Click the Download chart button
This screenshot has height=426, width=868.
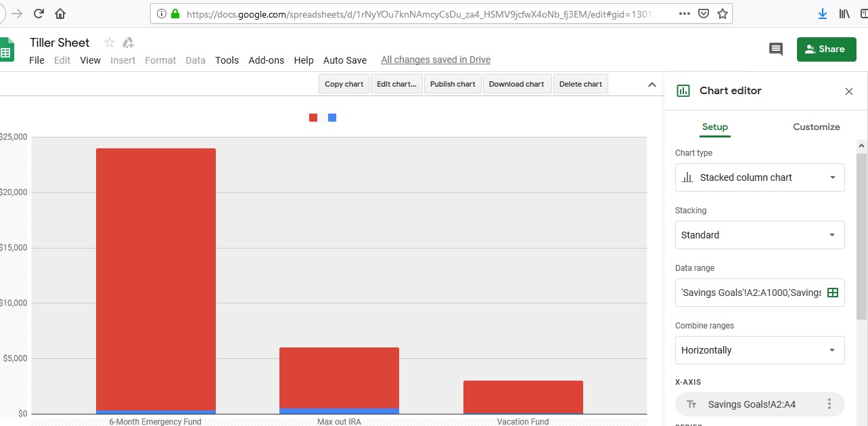pyautogui.click(x=516, y=84)
